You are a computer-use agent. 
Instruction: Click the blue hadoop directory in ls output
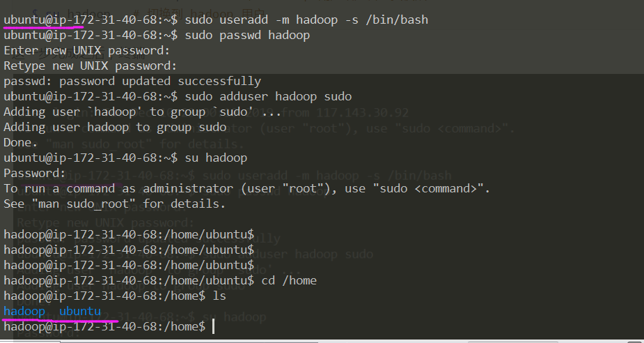(24, 311)
